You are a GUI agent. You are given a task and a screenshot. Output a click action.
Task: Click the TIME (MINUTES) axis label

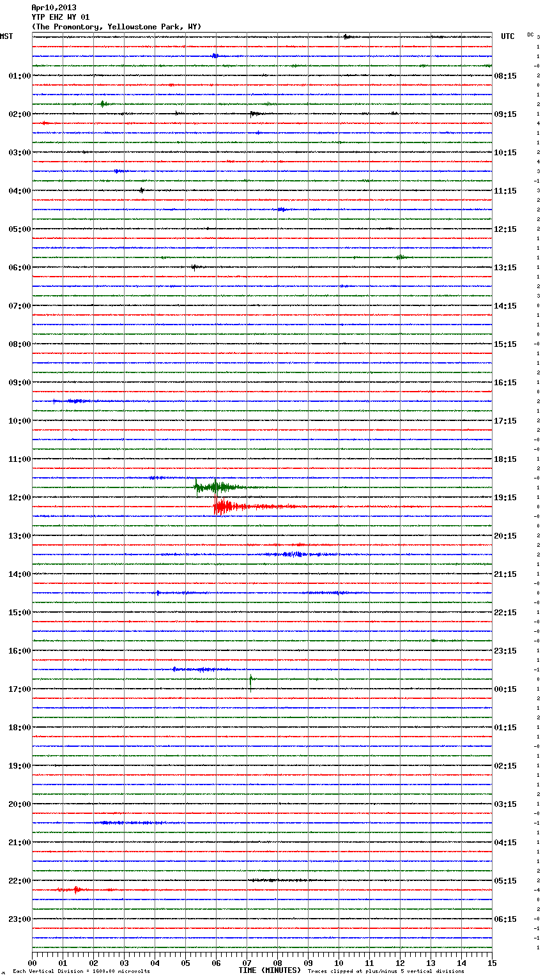(x=270, y=970)
